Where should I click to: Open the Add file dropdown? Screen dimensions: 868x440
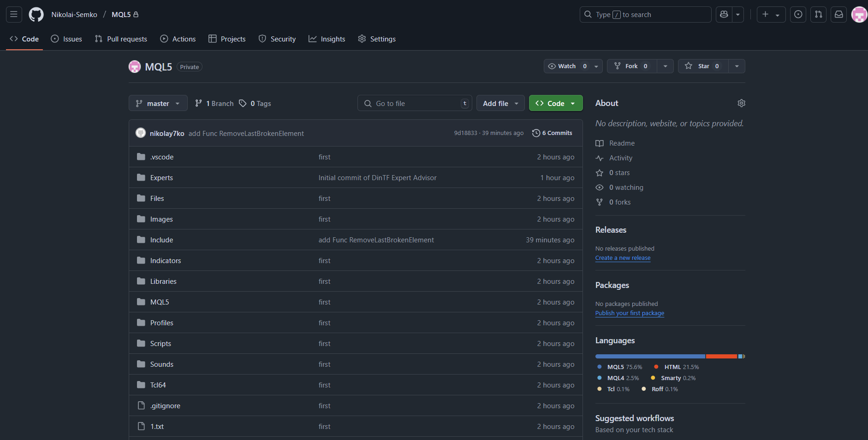tap(500, 103)
